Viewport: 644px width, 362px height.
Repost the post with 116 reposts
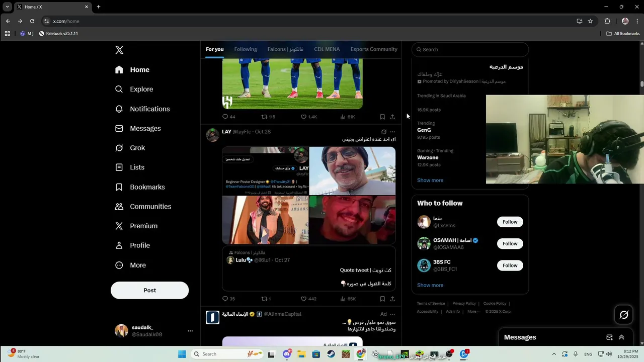click(268, 117)
